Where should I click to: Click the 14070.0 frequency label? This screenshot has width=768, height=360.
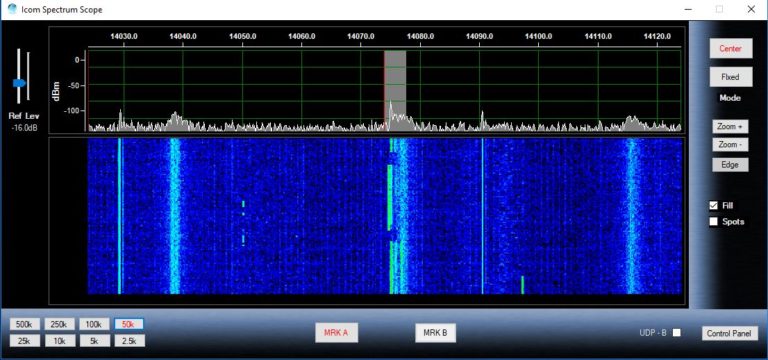361,36
